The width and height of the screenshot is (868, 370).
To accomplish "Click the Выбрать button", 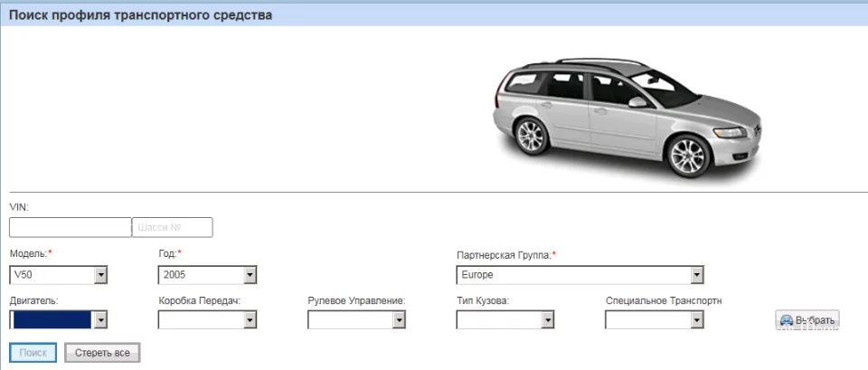I will 807,320.
